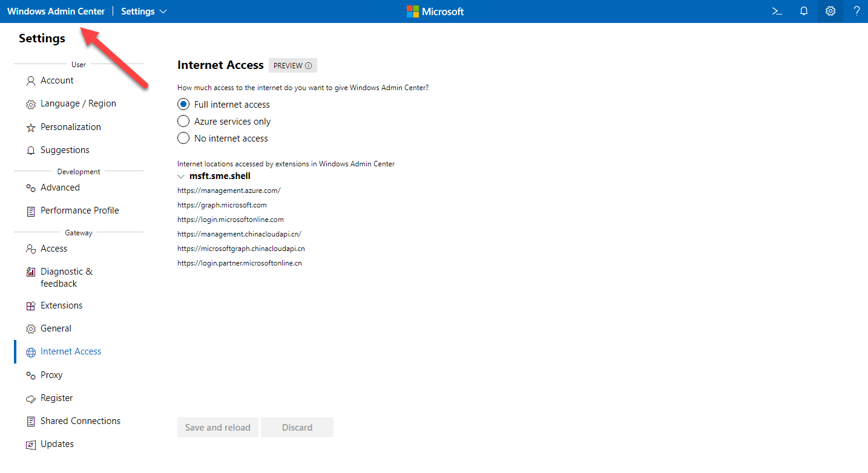
Task: Click the Personalization star icon
Action: (31, 128)
